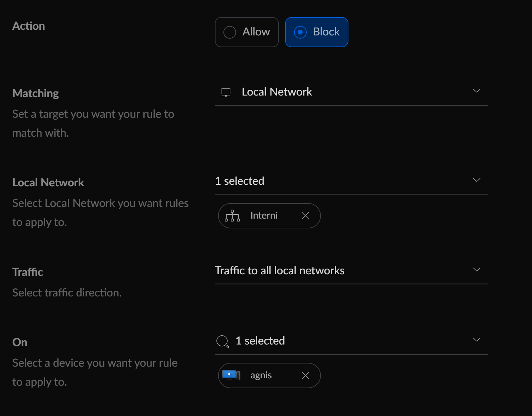The height and width of the screenshot is (416, 532).
Task: Expand the Local Network selection chevron
Action: (x=477, y=180)
